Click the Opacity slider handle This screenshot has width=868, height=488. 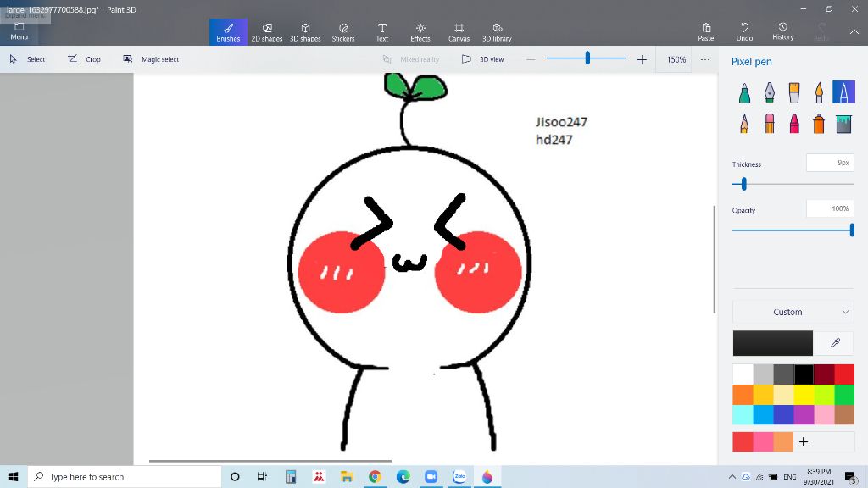click(852, 230)
